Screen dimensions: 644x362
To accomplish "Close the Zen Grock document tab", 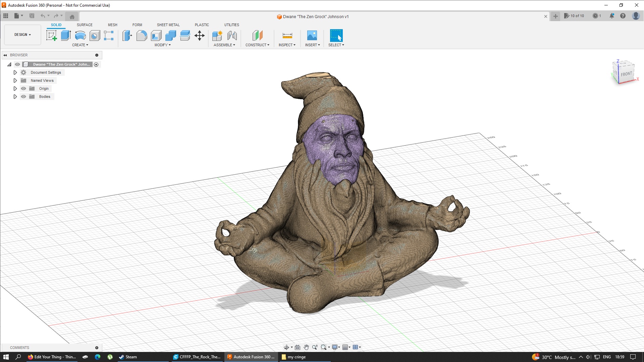I will point(546,16).
